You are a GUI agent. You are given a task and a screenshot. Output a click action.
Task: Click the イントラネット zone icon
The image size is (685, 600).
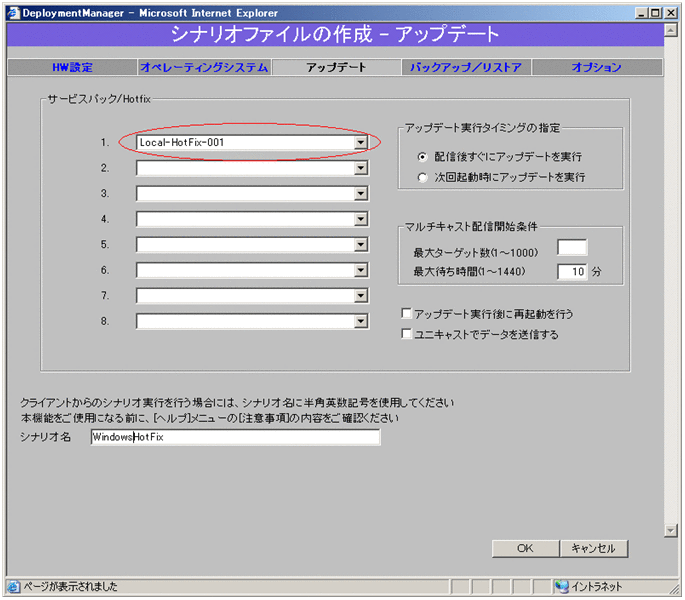tap(562, 586)
